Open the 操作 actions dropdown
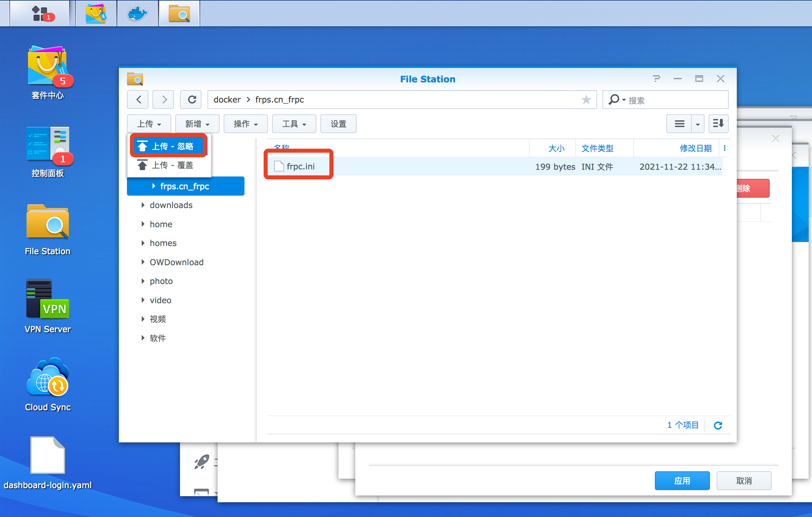The height and width of the screenshot is (517, 812). 245,124
